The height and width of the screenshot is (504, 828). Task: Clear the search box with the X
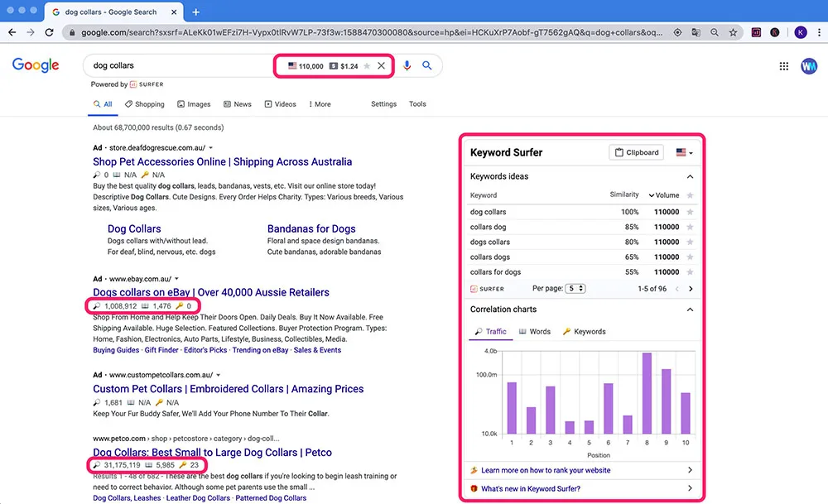tap(381, 66)
